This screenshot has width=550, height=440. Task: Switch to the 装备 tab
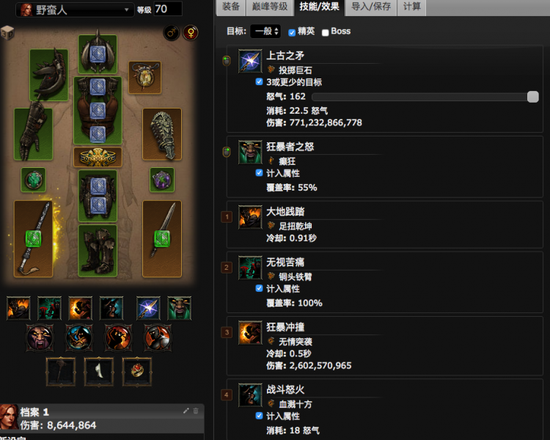231,7
